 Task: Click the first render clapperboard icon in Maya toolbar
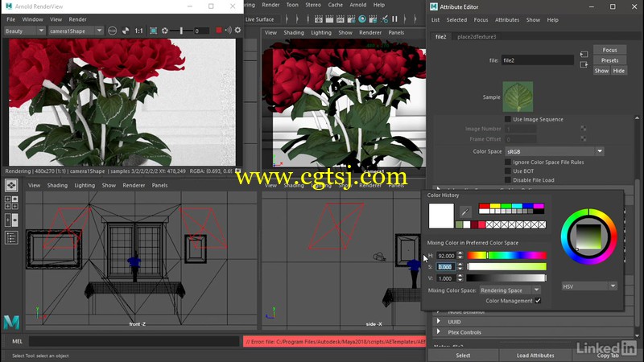(318, 19)
